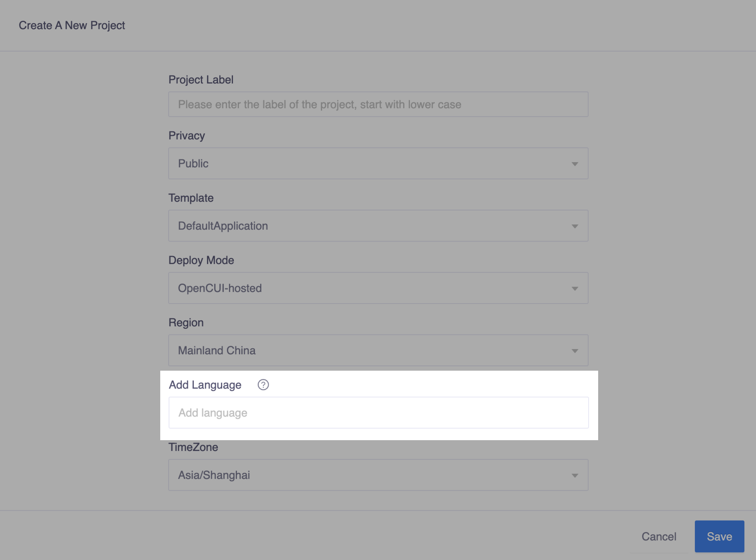Click the "Create A New Project" heading

72,26
